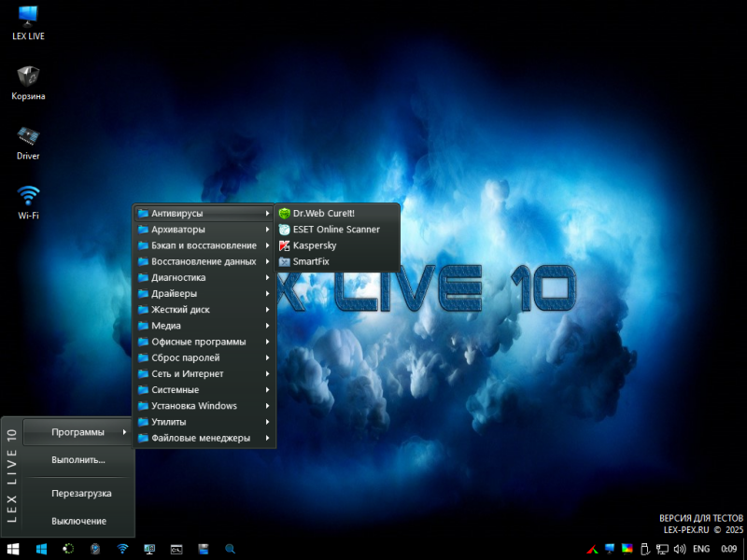Open the SmartFix utility
Image resolution: width=747 pixels, height=560 pixels.
[x=310, y=261]
